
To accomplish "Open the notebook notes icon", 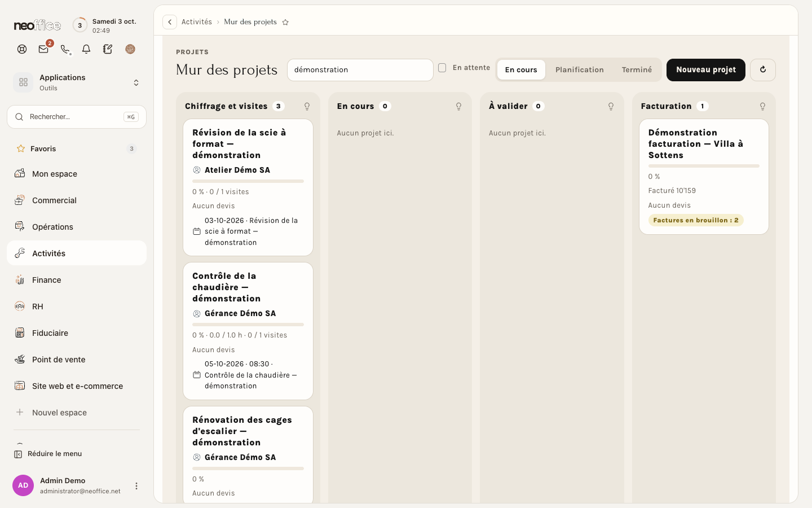I will [108, 49].
